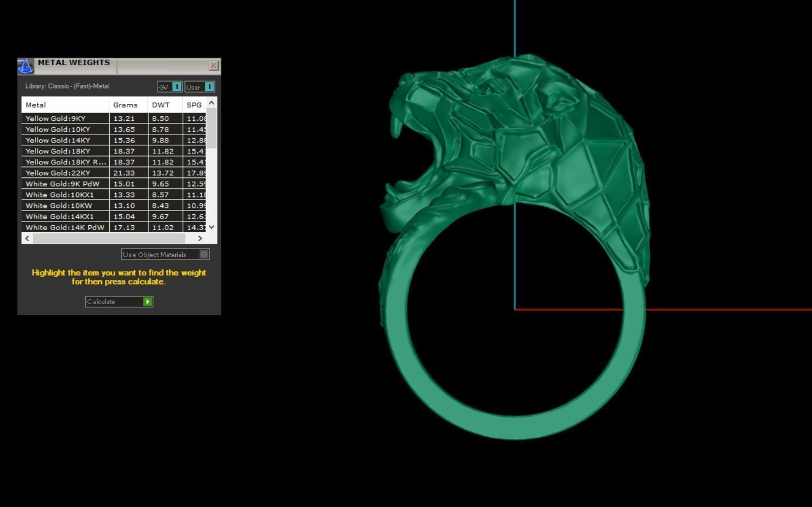812x507 pixels.
Task: Select the White Gold:10KX1 row
Action: [114, 194]
